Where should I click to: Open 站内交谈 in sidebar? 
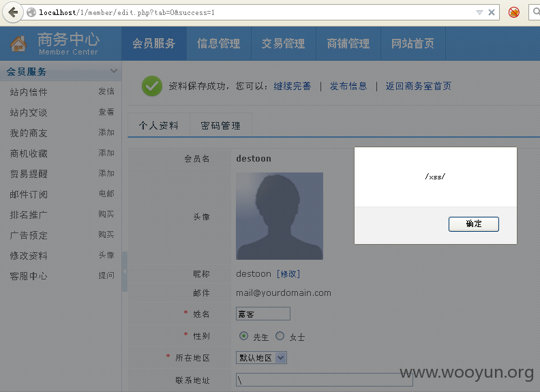pyautogui.click(x=29, y=112)
